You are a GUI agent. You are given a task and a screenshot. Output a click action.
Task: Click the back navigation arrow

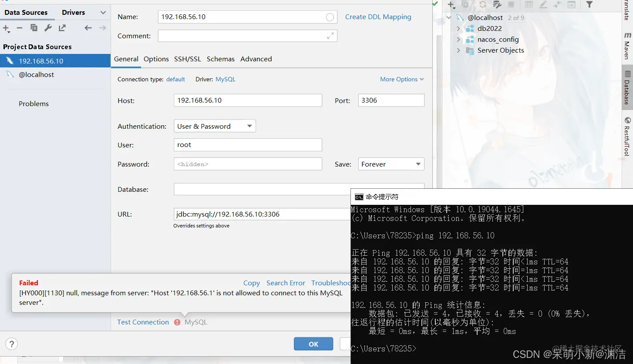tap(88, 28)
